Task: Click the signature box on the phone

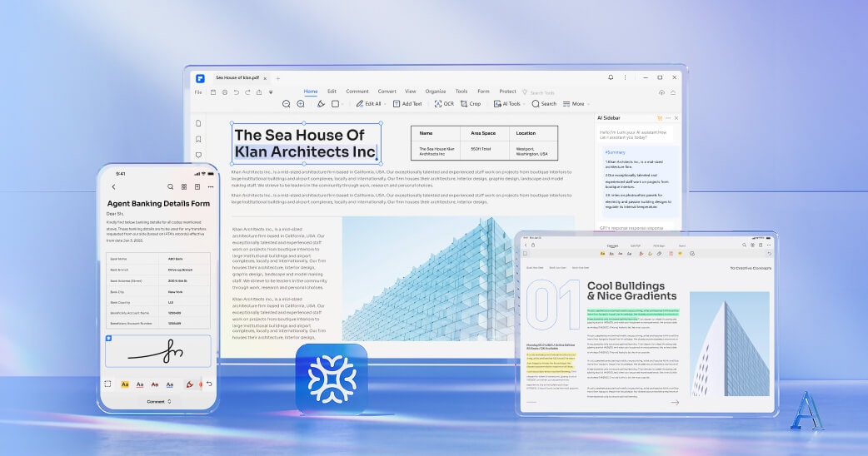Action: tap(158, 351)
